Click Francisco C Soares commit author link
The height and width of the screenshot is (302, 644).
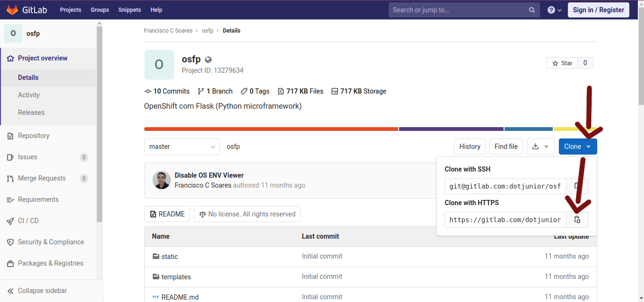203,185
